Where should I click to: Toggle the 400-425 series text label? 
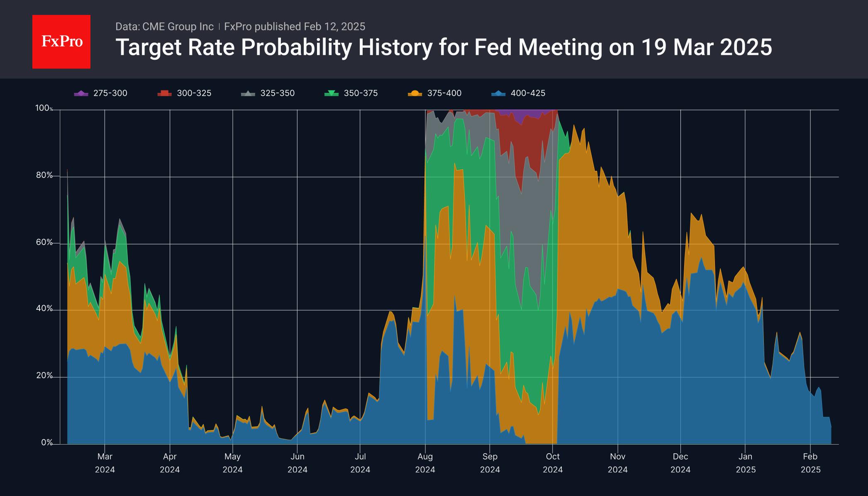coord(528,93)
